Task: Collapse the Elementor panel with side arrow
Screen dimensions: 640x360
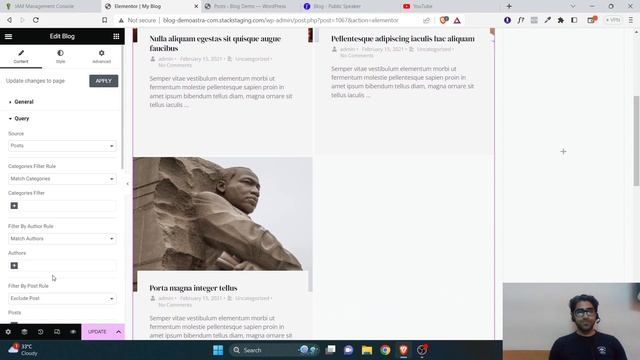Action: (x=127, y=184)
